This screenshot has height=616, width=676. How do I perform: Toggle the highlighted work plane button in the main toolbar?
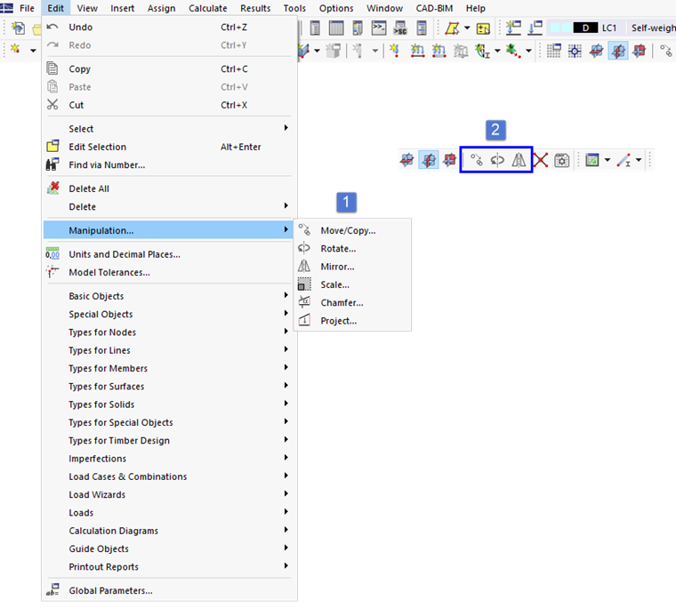[618, 51]
